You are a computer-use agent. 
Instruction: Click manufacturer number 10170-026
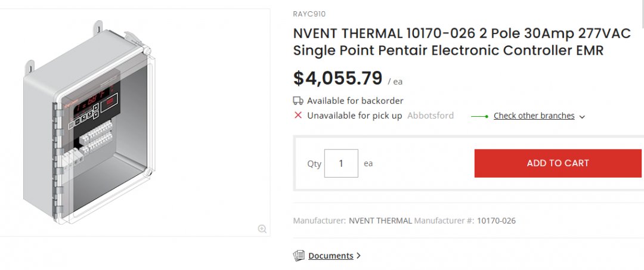[496, 221]
